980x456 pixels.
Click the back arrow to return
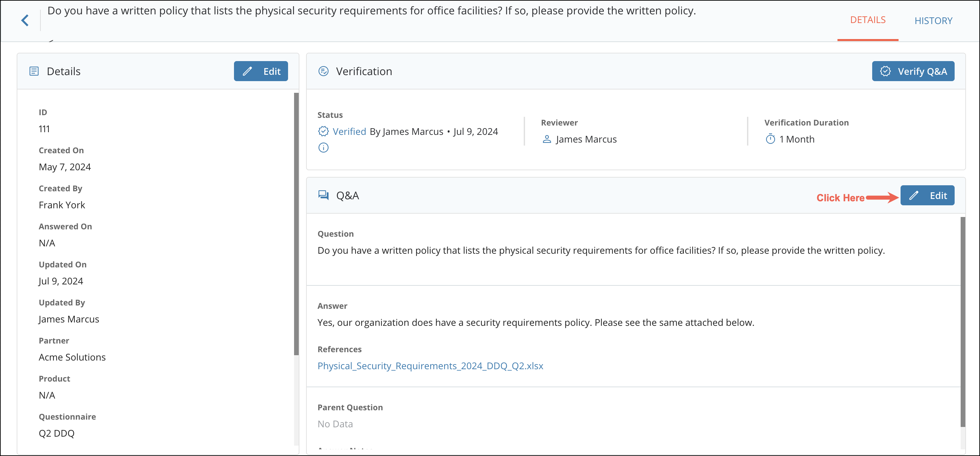pyautogui.click(x=25, y=20)
